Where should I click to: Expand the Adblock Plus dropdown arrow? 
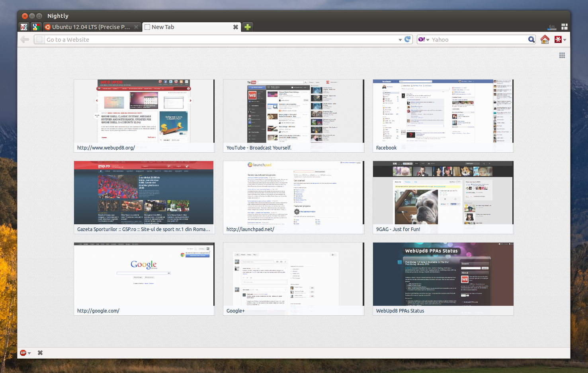coord(29,353)
